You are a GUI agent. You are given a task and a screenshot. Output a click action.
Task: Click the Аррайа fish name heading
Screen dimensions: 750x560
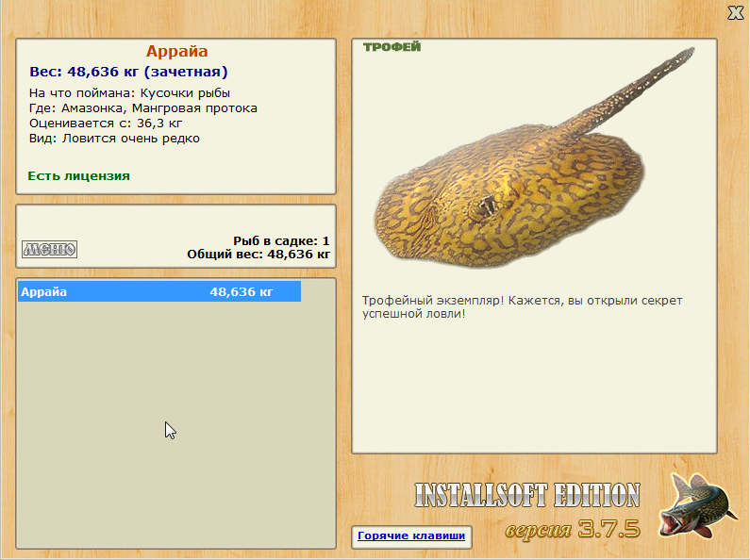point(177,51)
